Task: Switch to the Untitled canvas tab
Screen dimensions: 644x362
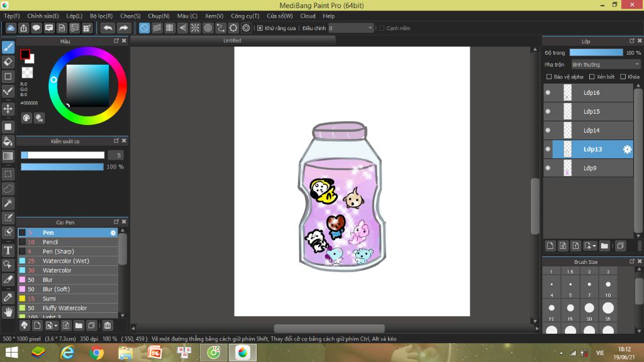Action: pyautogui.click(x=232, y=41)
